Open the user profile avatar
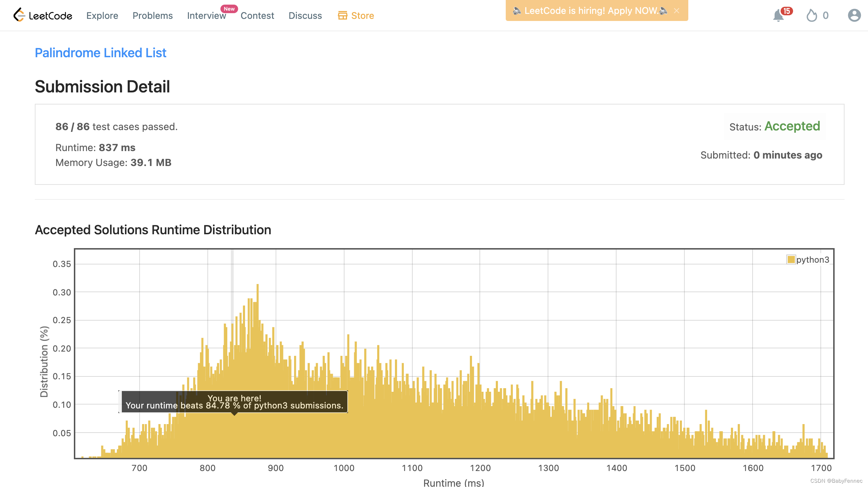Viewport: 868px width, 487px height. [x=854, y=15]
